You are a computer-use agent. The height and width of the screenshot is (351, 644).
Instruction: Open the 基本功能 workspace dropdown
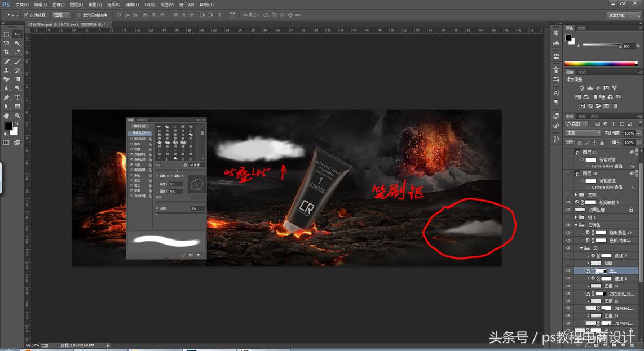[x=624, y=15]
